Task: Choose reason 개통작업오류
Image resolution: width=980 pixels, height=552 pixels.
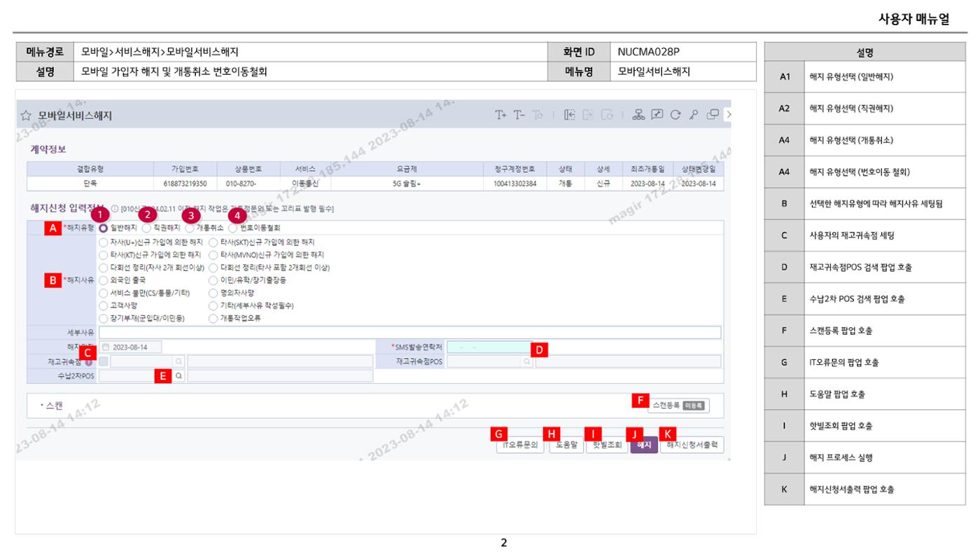Action: (213, 318)
